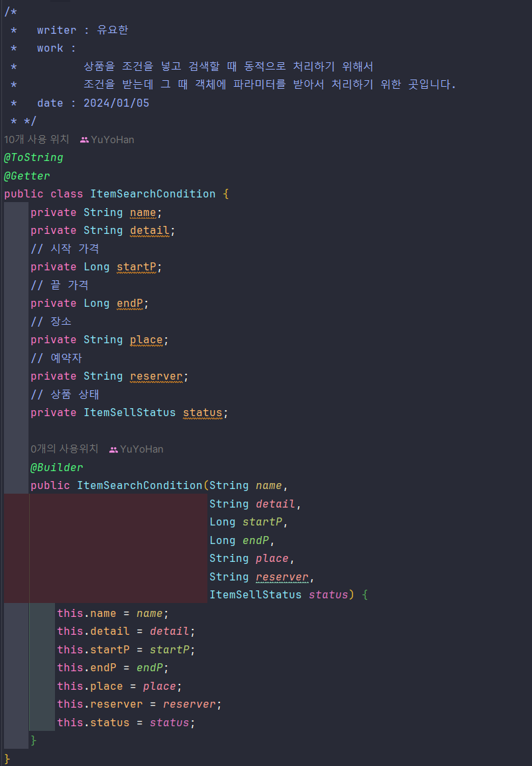Click "reserver" in the private String reserver field

(x=156, y=376)
